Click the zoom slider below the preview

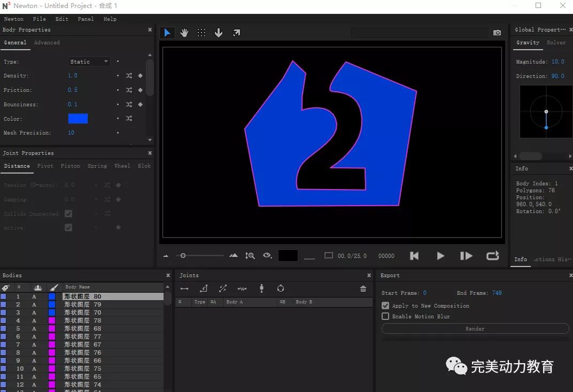click(183, 256)
